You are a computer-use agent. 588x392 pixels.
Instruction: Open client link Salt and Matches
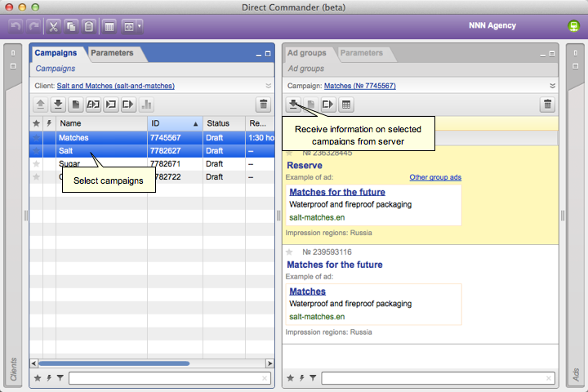(x=115, y=86)
